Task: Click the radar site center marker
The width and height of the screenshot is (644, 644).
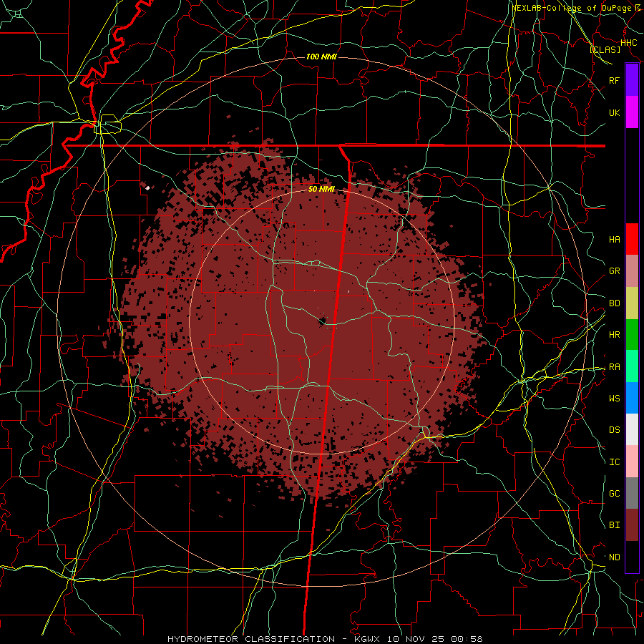Action: coord(323,321)
